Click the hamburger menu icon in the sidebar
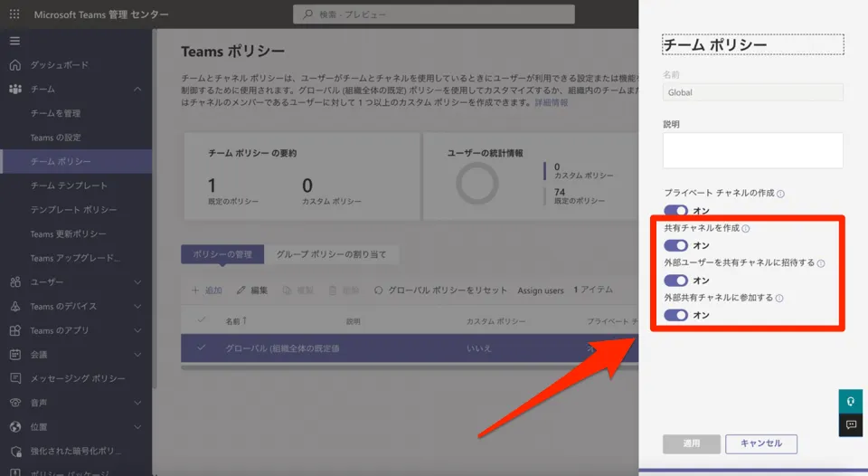The height and width of the screenshot is (476, 868). (14, 41)
